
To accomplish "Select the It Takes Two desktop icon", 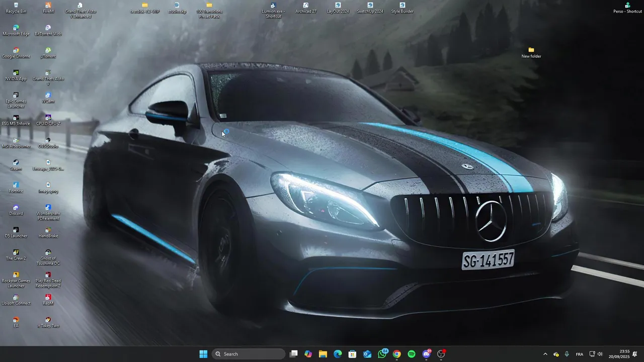I will [48, 322].
